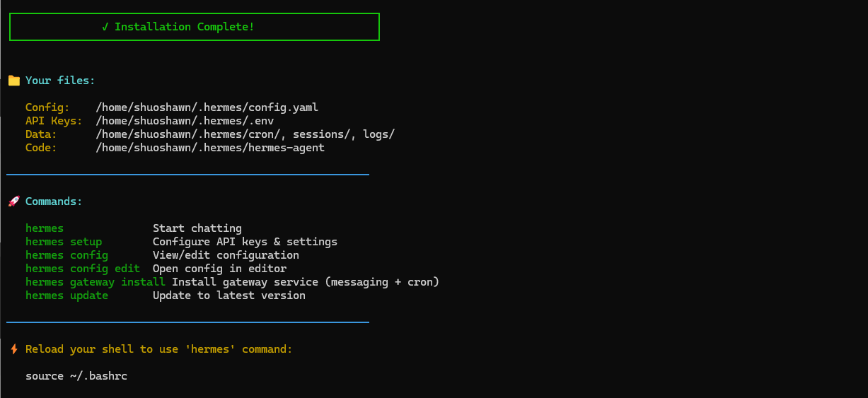Viewport: 868px width, 398px height.
Task: Click the 'hermes setup' command text
Action: (x=64, y=242)
